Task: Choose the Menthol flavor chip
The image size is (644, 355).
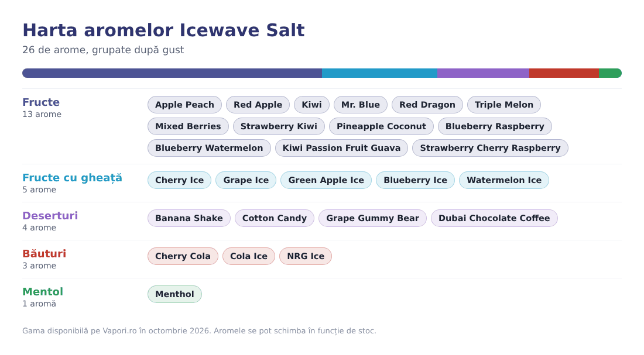Action: (174, 294)
